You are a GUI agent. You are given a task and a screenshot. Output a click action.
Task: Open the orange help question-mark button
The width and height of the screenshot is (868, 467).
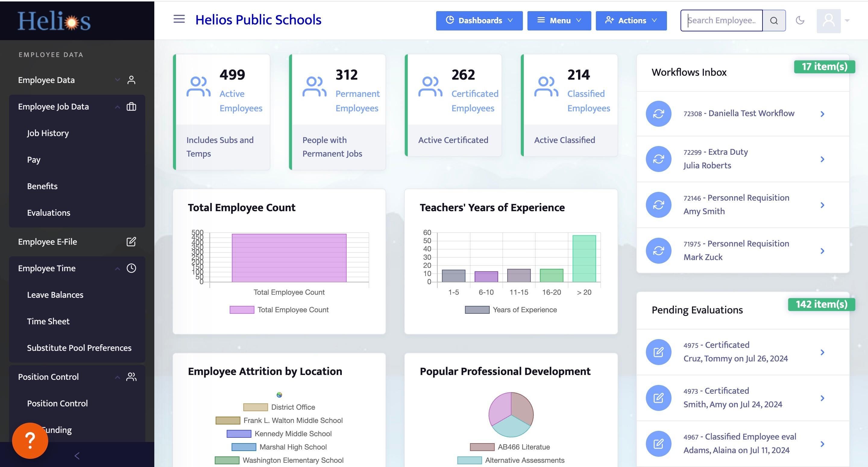pyautogui.click(x=30, y=440)
